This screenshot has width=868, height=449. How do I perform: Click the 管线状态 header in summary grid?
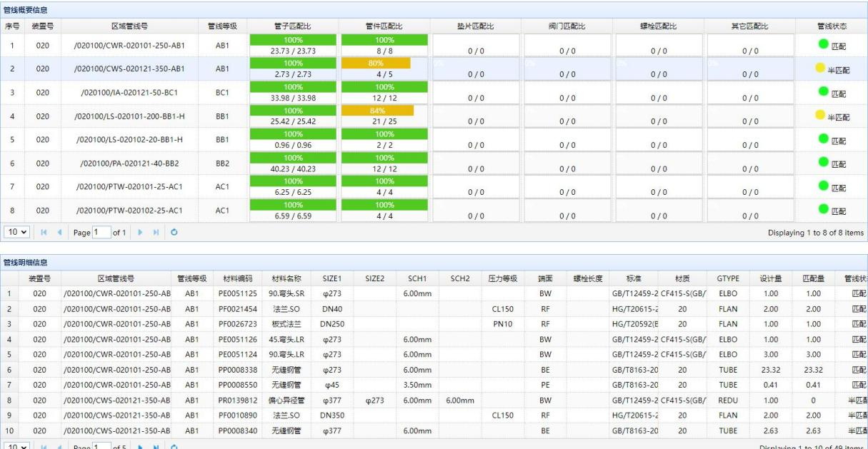point(832,26)
